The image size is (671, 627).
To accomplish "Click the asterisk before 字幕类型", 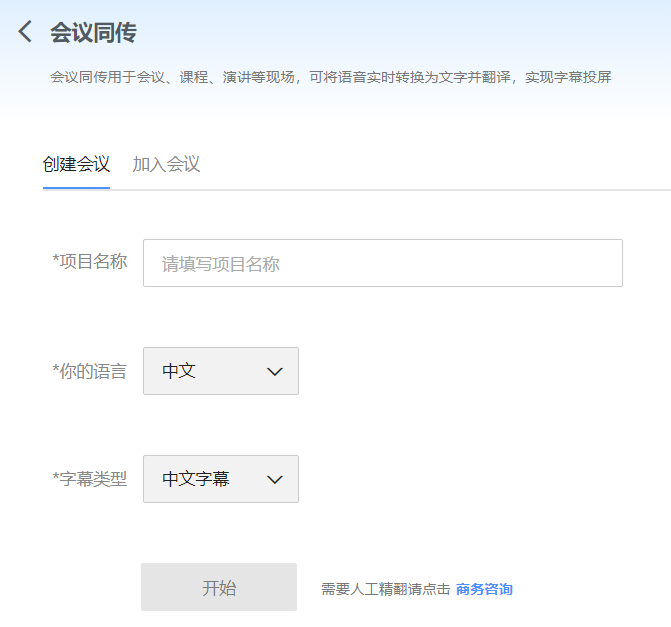I will [x=56, y=478].
